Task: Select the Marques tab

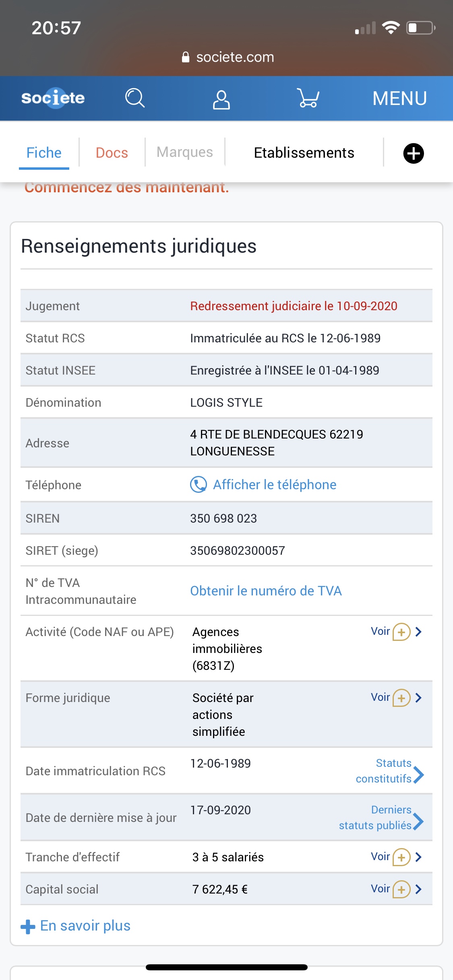Action: pyautogui.click(x=184, y=152)
